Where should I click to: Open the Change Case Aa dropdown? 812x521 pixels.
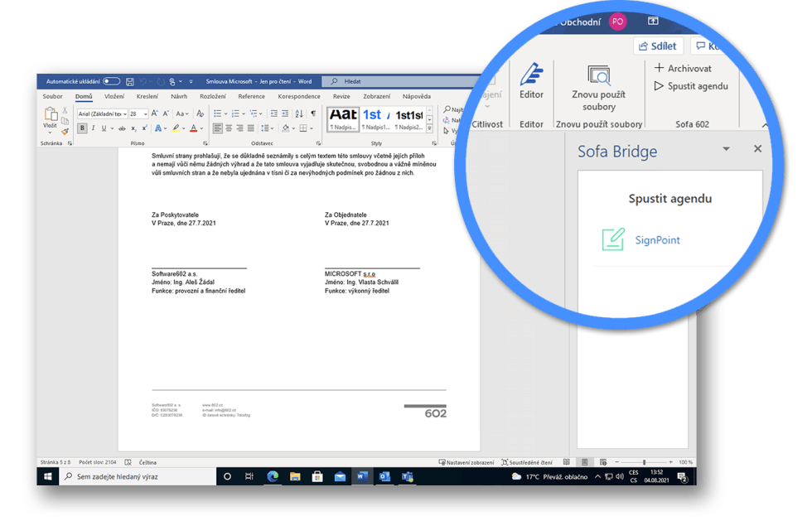click(181, 113)
